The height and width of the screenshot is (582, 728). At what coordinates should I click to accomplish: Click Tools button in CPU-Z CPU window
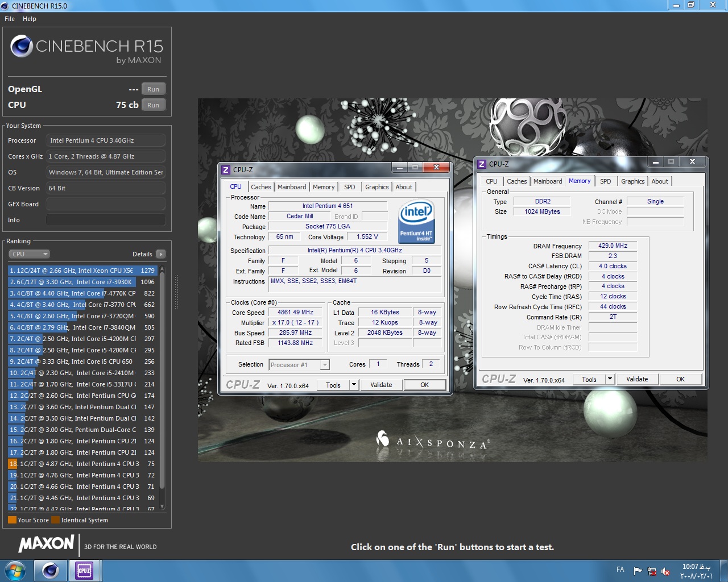coord(333,385)
